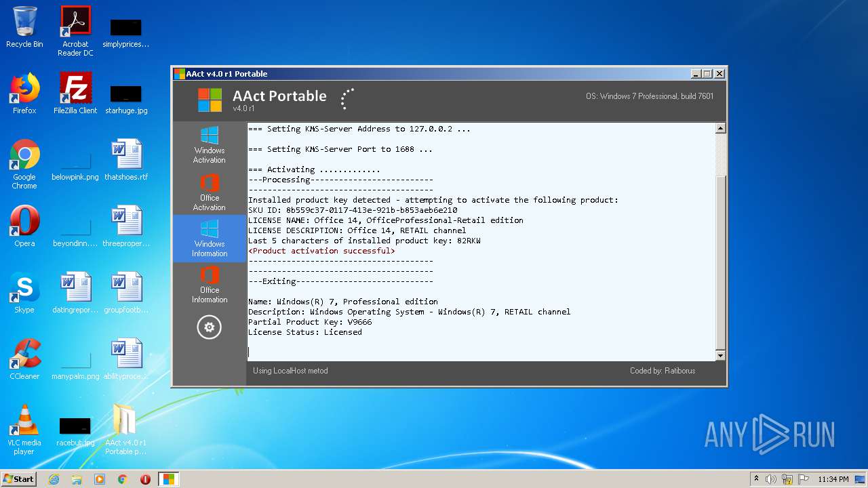Select racebut.jpg desktop file
The width and height of the screenshot is (868, 488).
(x=75, y=432)
